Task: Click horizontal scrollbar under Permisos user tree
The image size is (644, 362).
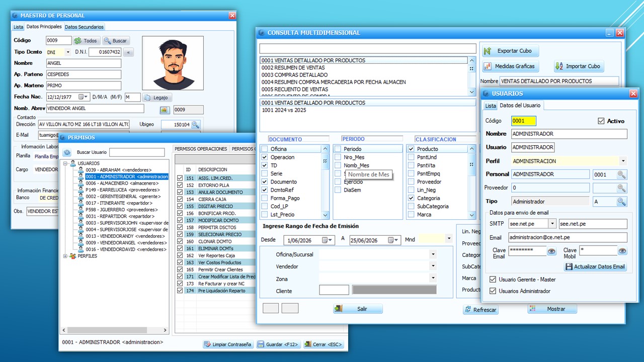Action: click(115, 330)
